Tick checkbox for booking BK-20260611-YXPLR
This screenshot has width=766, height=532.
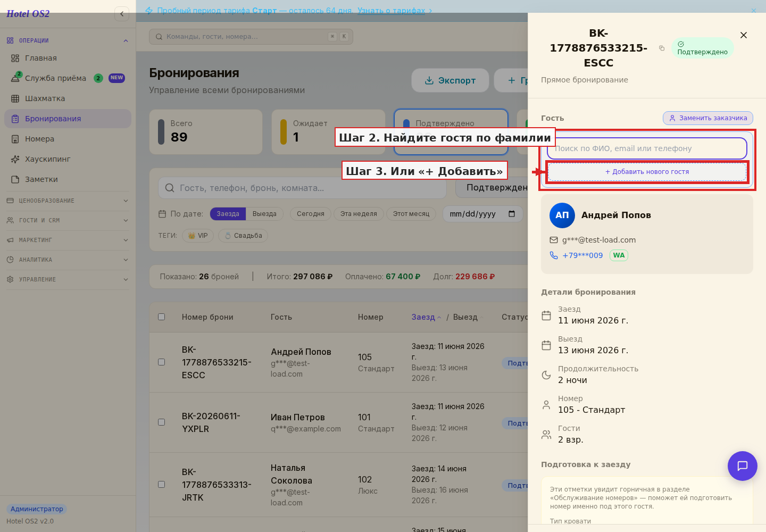click(162, 422)
